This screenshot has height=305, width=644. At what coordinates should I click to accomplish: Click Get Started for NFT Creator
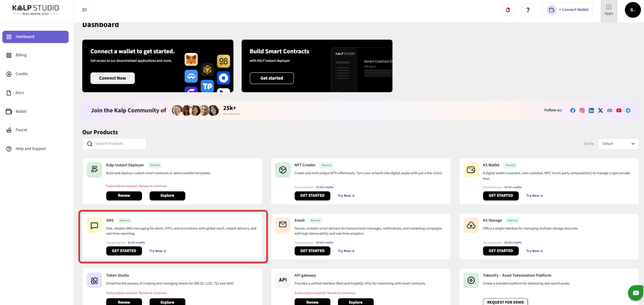click(312, 196)
